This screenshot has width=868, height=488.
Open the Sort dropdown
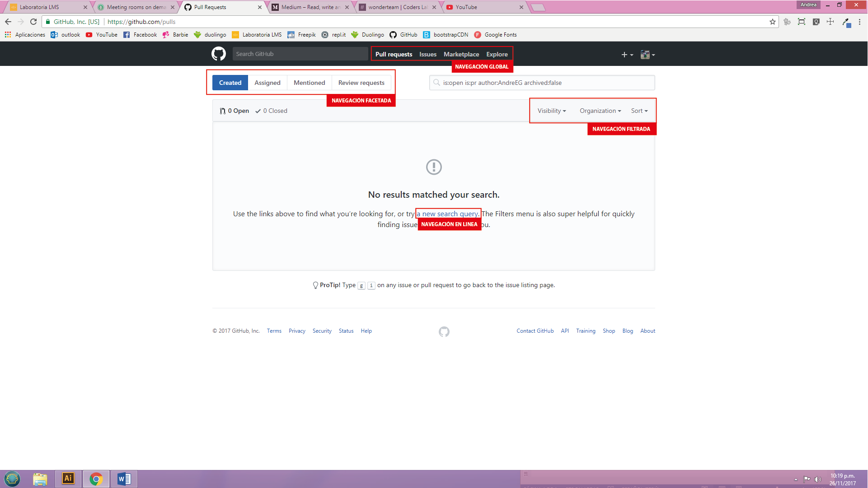[x=639, y=111]
